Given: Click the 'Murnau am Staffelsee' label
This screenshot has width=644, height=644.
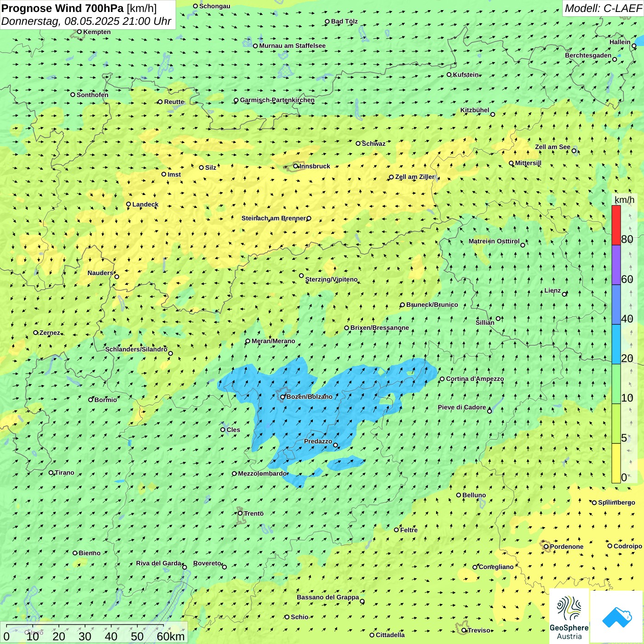Looking at the screenshot, I should pos(292,46).
